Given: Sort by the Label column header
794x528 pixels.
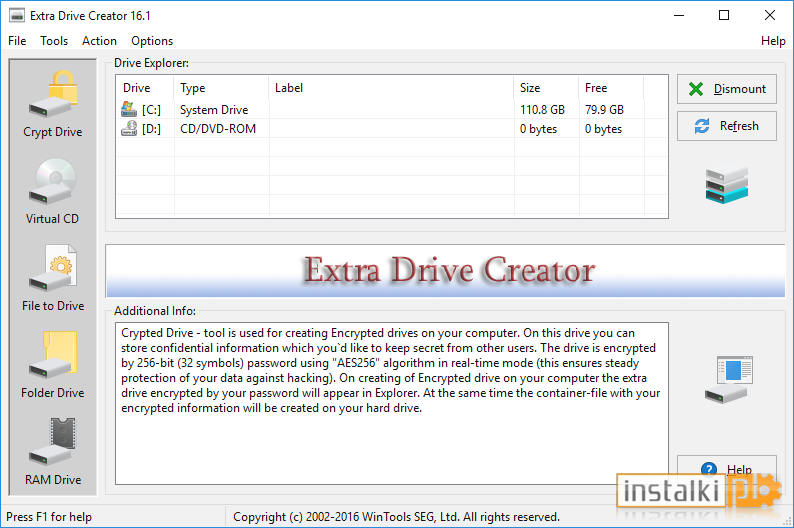Looking at the screenshot, I should pos(391,88).
